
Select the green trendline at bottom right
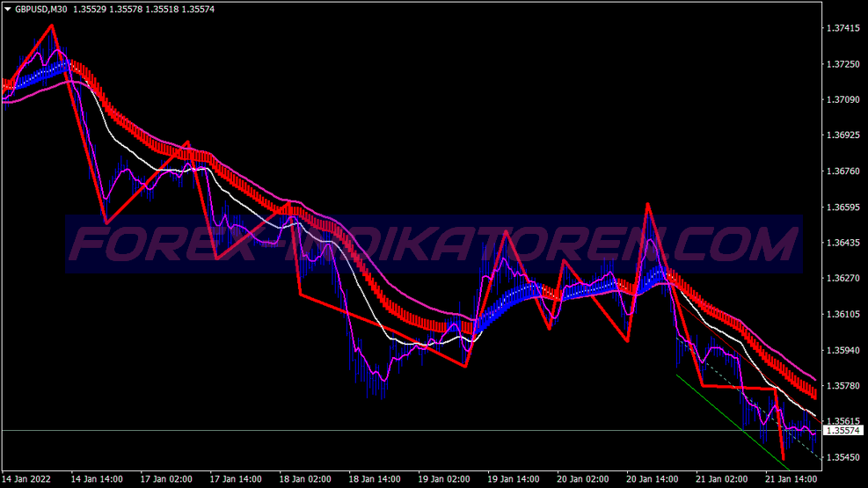coord(730,419)
